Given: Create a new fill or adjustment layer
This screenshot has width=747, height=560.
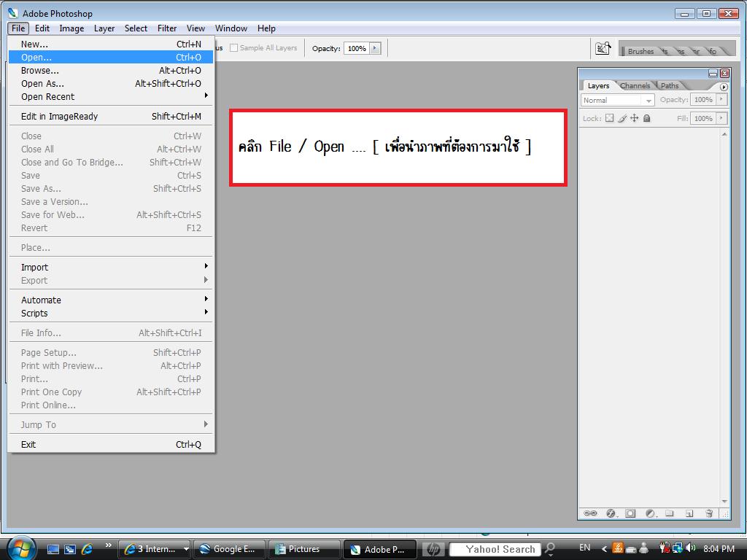Looking at the screenshot, I should pyautogui.click(x=650, y=513).
